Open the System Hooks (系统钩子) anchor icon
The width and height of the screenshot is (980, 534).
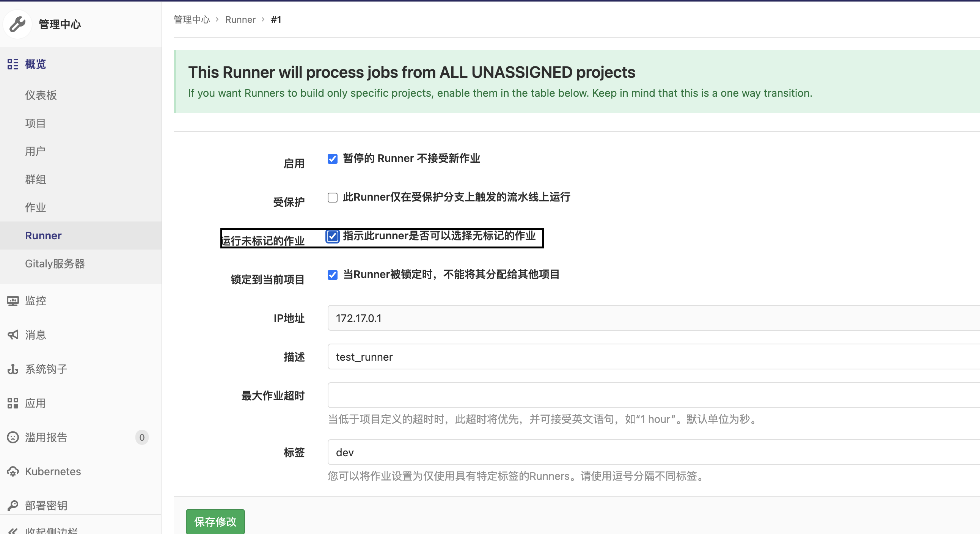(x=13, y=369)
